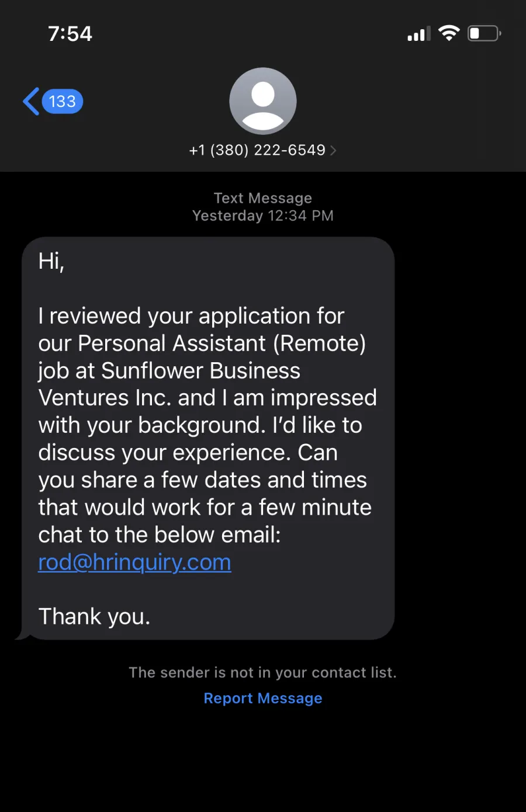Open the contact avatar silhouette
The image size is (526, 812).
click(263, 101)
